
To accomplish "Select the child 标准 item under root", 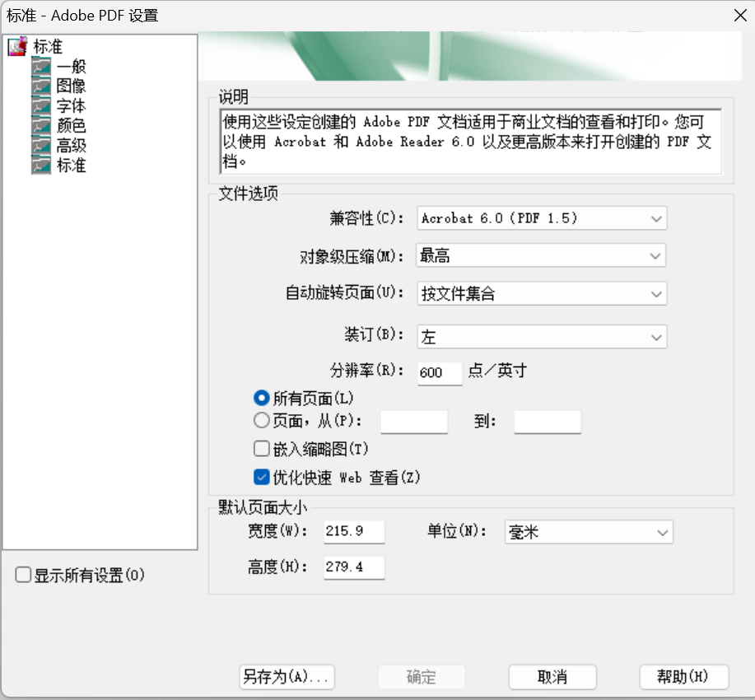I will (x=72, y=165).
